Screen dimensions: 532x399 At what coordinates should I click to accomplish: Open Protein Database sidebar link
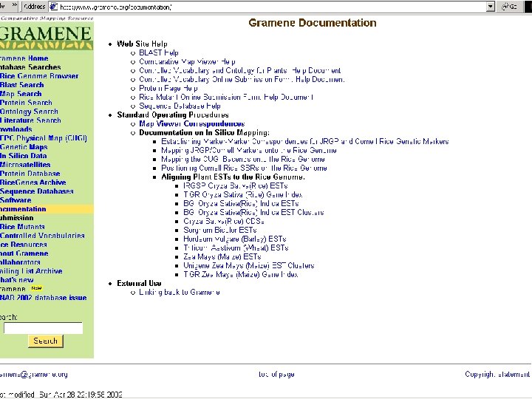(x=30, y=174)
